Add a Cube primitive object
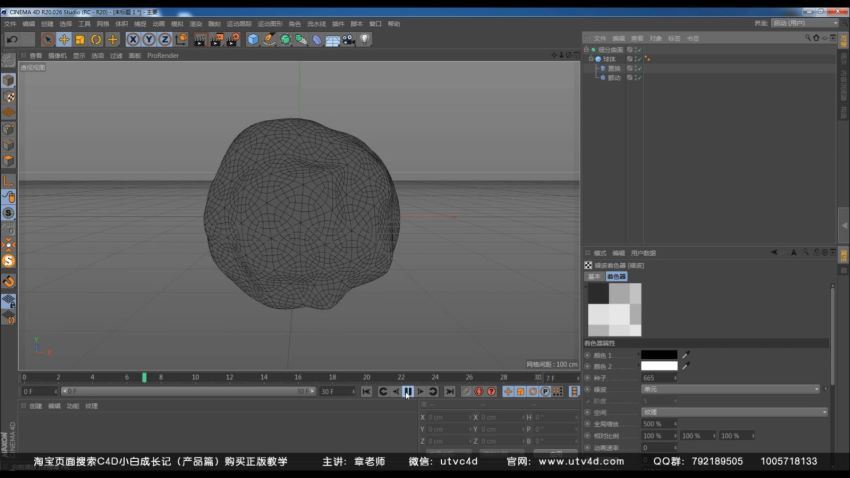850x478 pixels. (x=253, y=40)
